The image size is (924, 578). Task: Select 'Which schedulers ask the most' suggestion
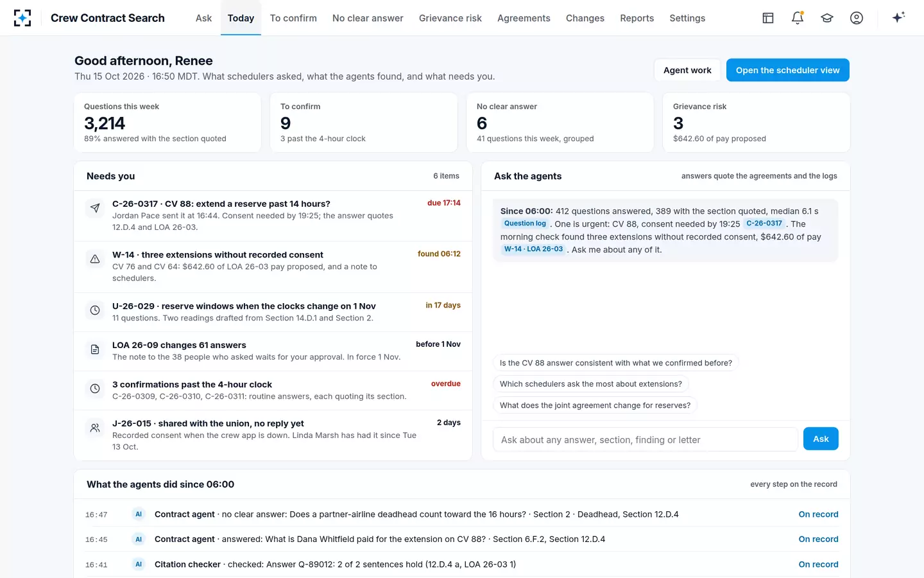click(591, 384)
